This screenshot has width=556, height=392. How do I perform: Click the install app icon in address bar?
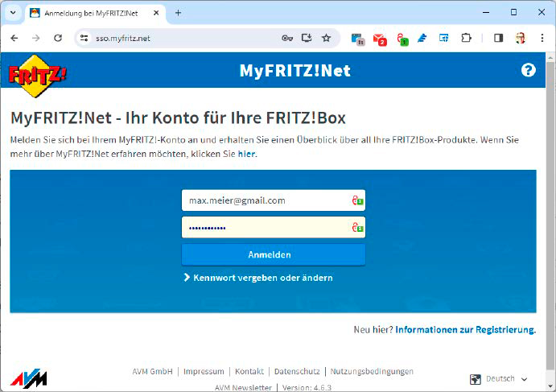click(307, 38)
